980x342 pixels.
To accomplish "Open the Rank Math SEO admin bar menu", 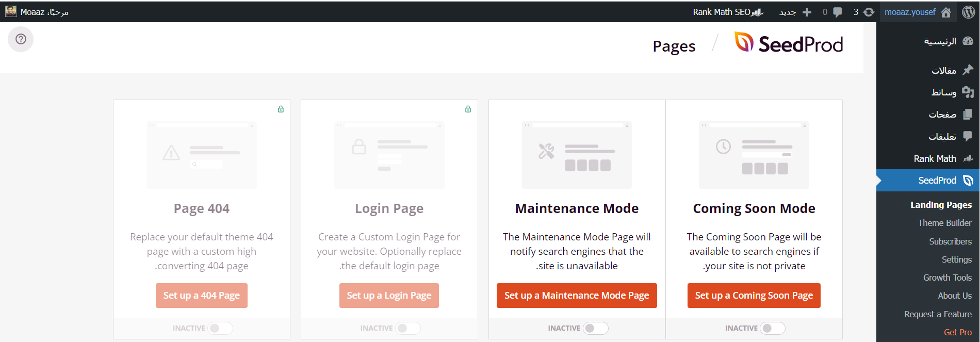I will [x=728, y=12].
